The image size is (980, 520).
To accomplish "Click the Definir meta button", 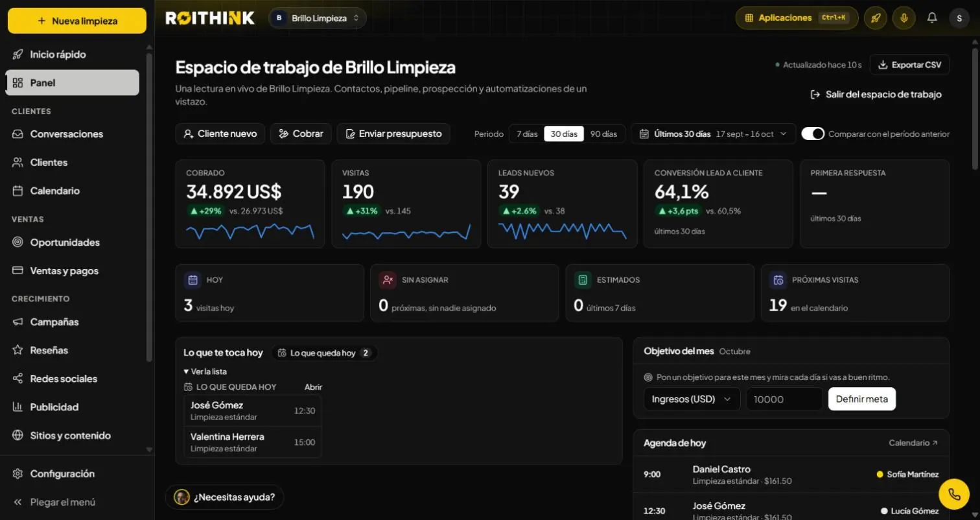I will tap(862, 399).
